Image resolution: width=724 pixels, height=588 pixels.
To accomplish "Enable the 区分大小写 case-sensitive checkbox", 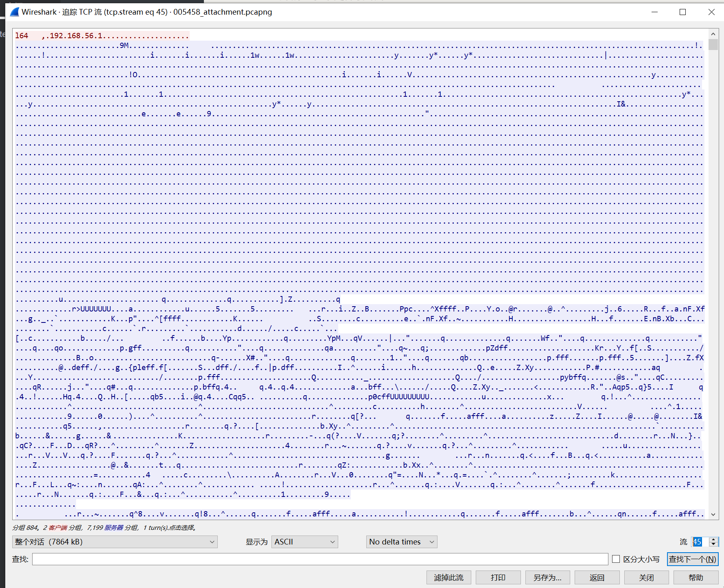I will pos(616,559).
